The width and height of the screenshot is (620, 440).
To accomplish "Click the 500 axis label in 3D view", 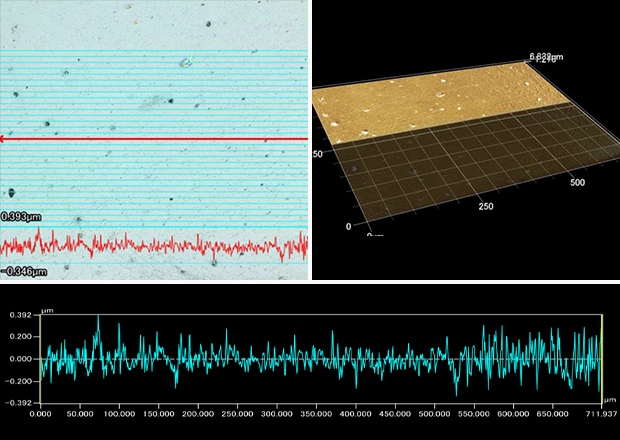I will pyautogui.click(x=575, y=183).
